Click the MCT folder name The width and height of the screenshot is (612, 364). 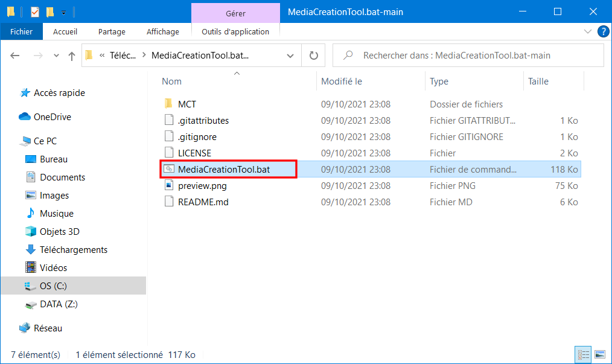click(x=187, y=104)
